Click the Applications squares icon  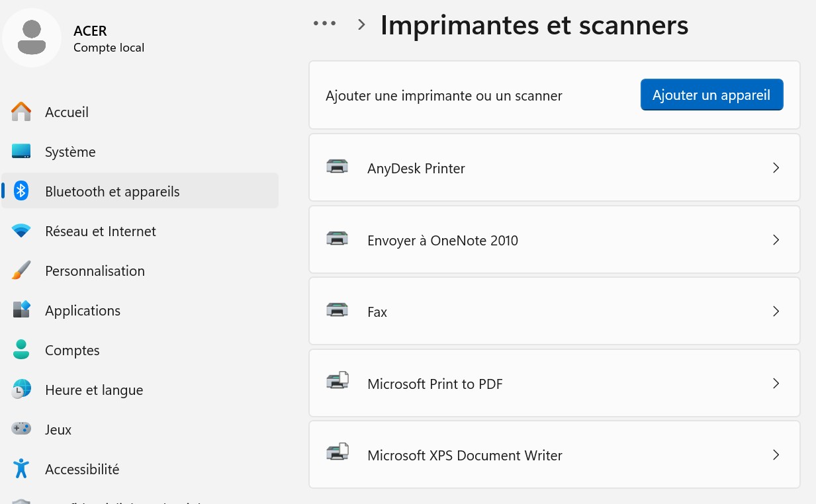click(21, 310)
